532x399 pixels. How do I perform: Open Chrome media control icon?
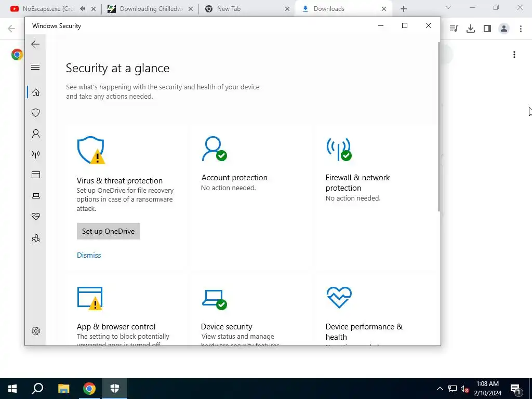454,29
